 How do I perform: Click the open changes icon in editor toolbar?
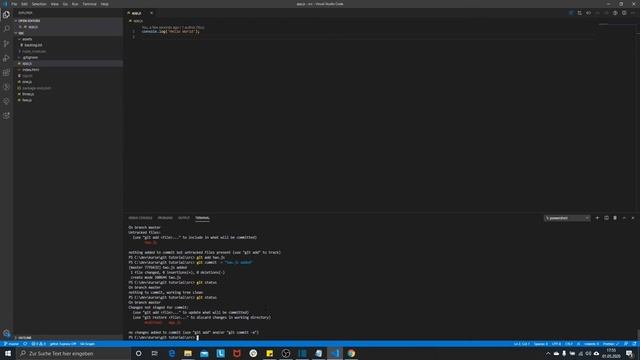pyautogui.click(x=580, y=13)
